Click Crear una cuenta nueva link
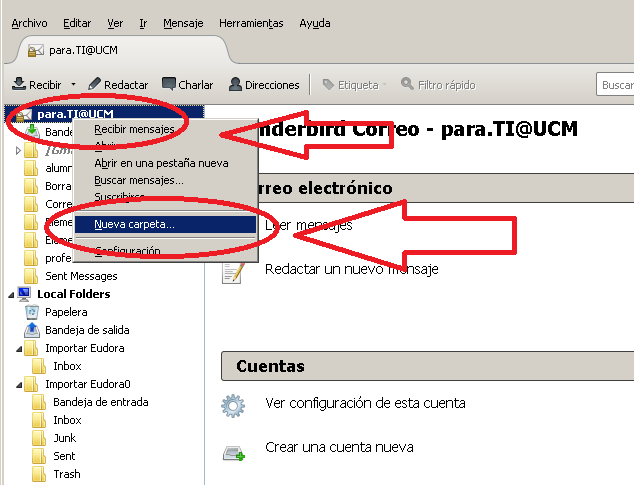Viewport: 634px width, 485px height. [339, 447]
